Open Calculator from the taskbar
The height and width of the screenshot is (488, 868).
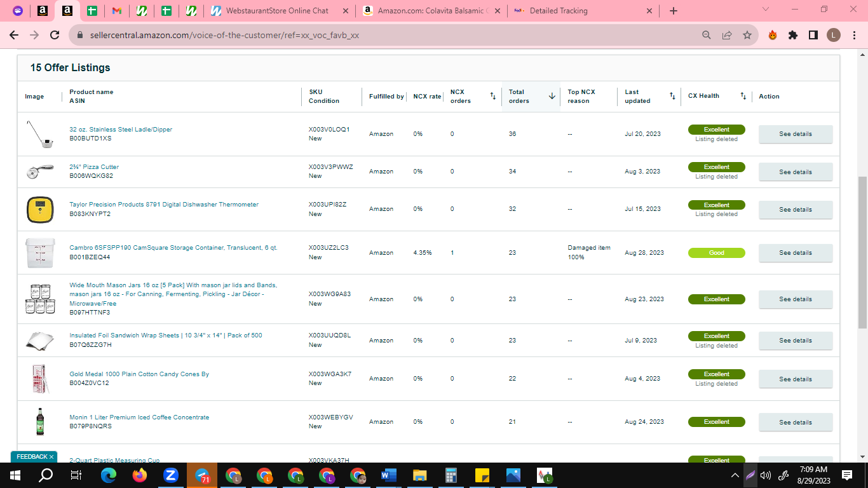point(451,475)
